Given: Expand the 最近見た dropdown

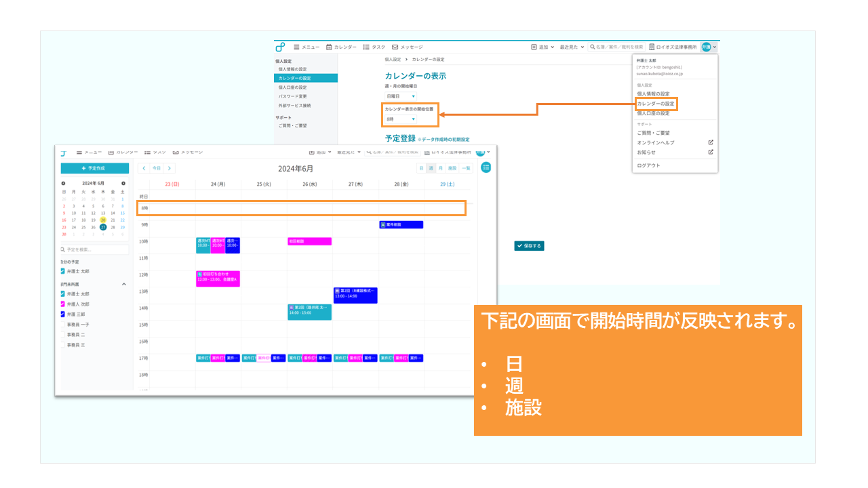Looking at the screenshot, I should (x=572, y=47).
